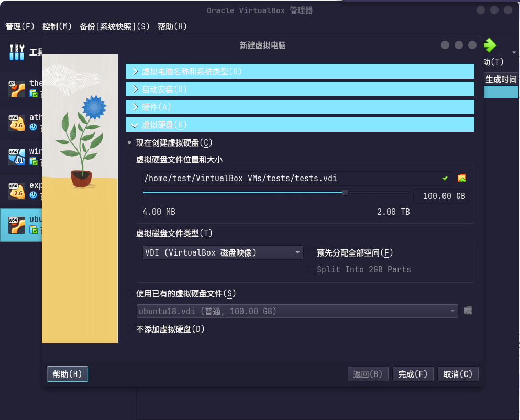Select the 32-bit VM icon in the sidebar
Viewport: 520px width, 420px height.
click(x=17, y=89)
